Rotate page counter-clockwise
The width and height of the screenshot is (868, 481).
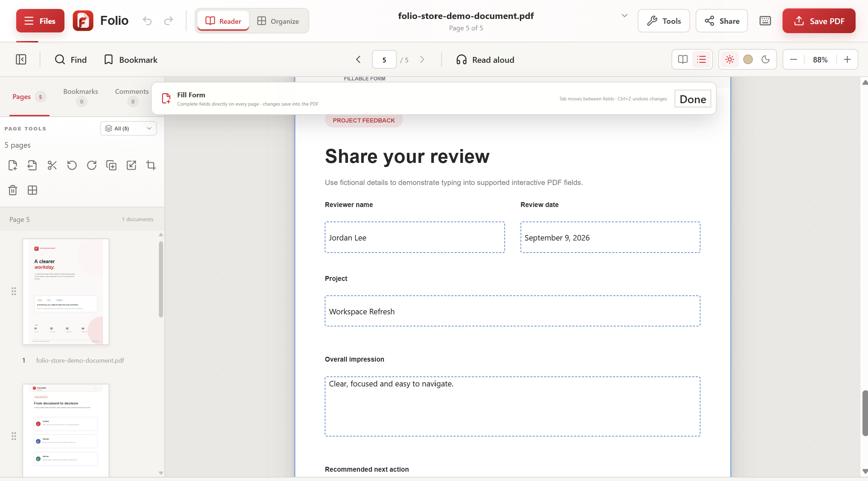(x=72, y=165)
